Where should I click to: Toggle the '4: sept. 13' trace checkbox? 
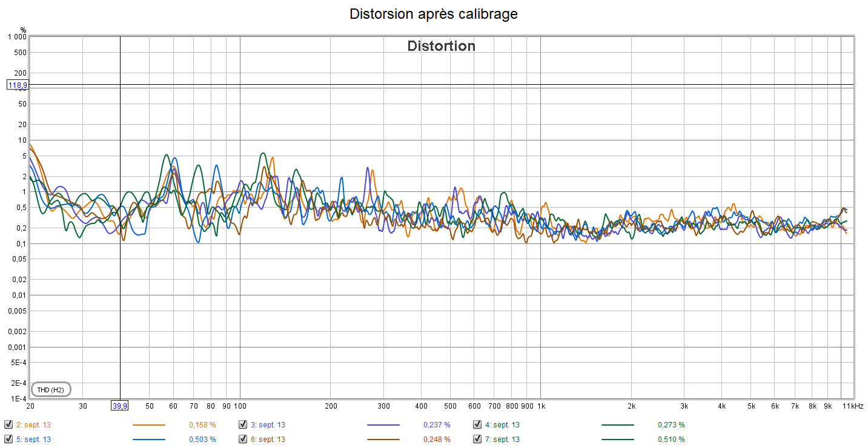click(477, 424)
